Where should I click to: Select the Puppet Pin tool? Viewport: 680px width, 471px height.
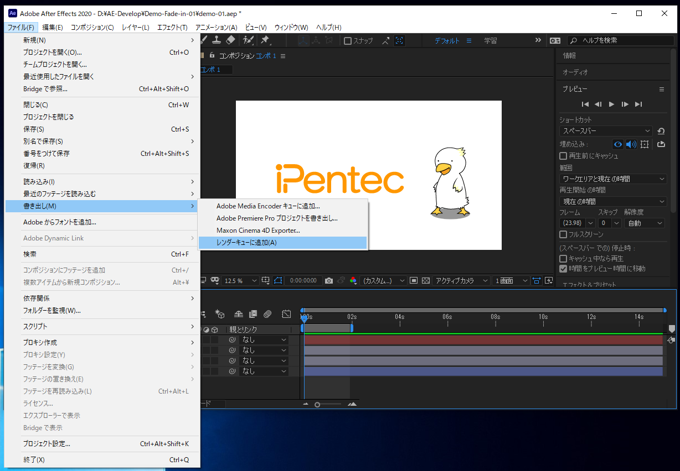click(265, 40)
